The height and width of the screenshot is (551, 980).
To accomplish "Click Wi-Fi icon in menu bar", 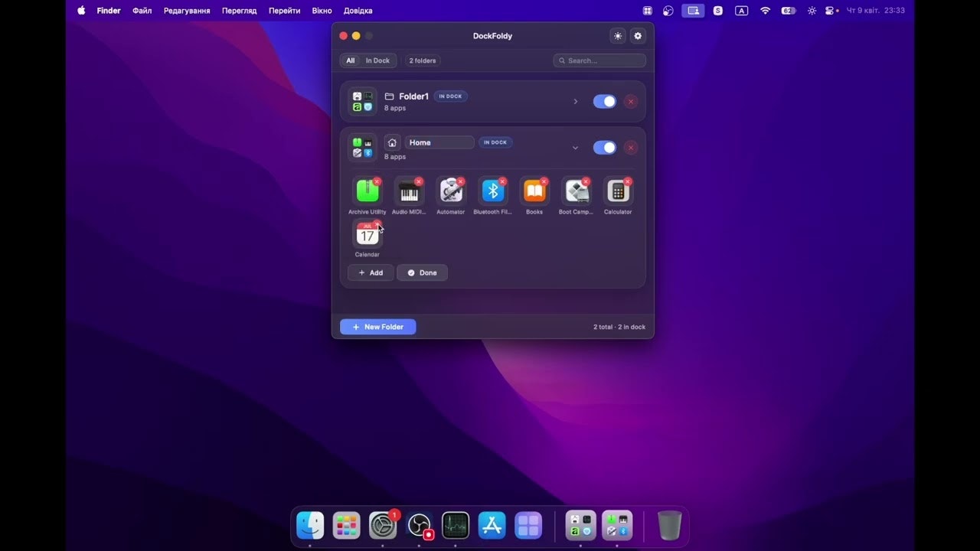I will pos(765,11).
